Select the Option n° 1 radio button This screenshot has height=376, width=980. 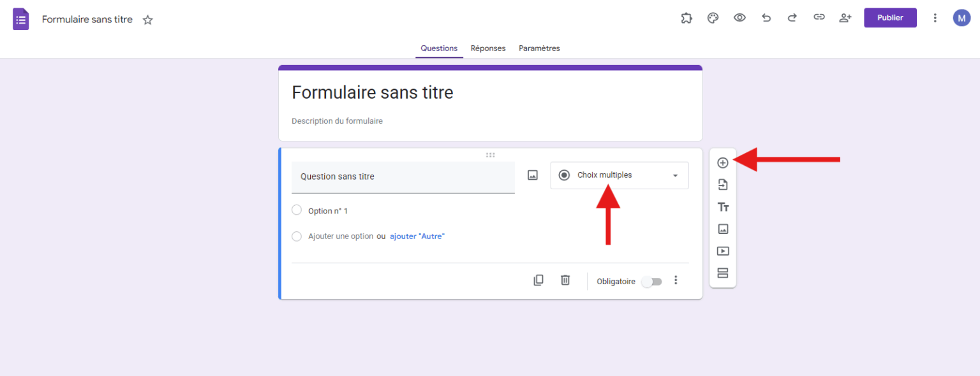297,210
